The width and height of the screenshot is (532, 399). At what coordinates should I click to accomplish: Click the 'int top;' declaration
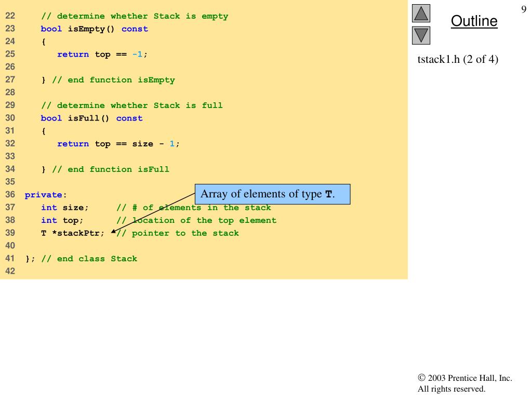62,220
